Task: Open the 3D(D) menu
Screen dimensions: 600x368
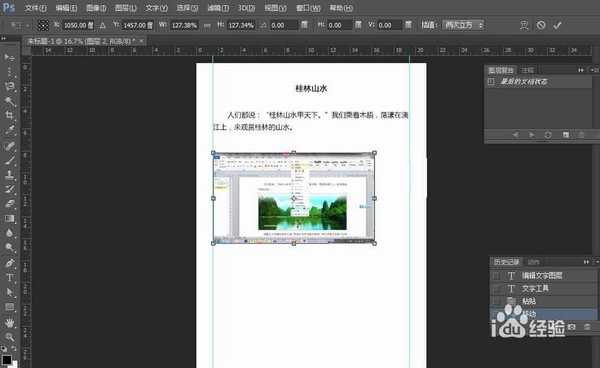Action: coord(247,8)
